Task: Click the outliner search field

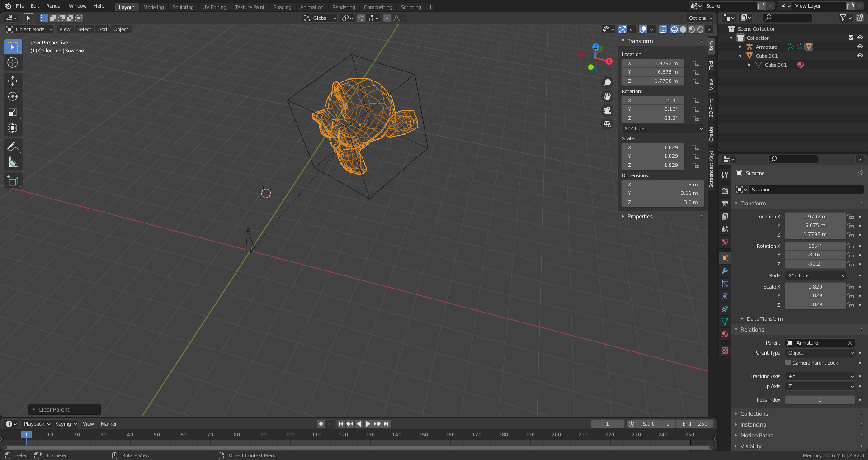Action: pyautogui.click(x=787, y=18)
